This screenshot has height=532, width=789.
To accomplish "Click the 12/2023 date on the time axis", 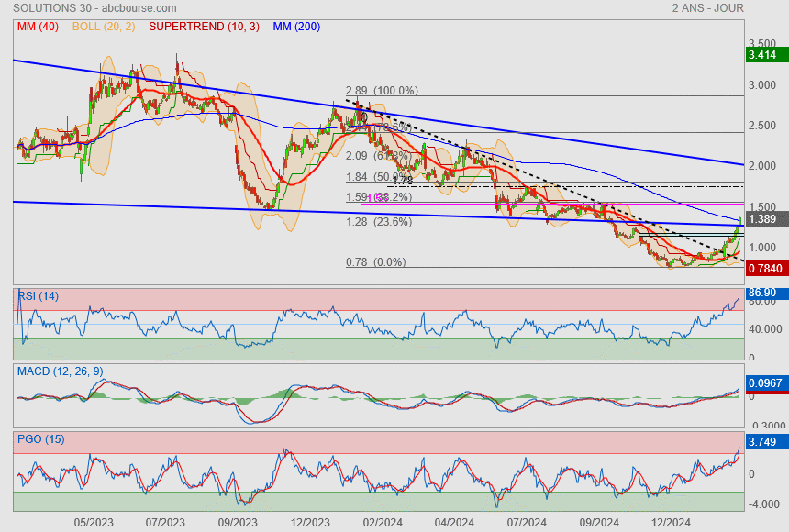I will (x=310, y=522).
